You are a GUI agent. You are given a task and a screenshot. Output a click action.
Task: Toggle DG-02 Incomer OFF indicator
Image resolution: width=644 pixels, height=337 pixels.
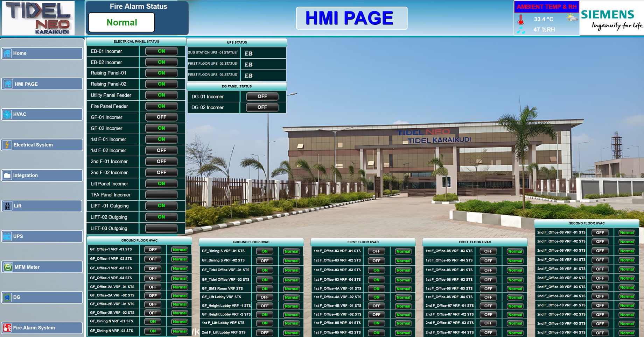coord(262,107)
